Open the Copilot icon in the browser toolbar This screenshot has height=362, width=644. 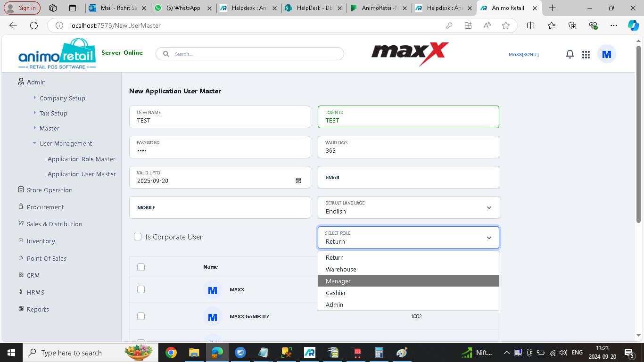pyautogui.click(x=633, y=25)
